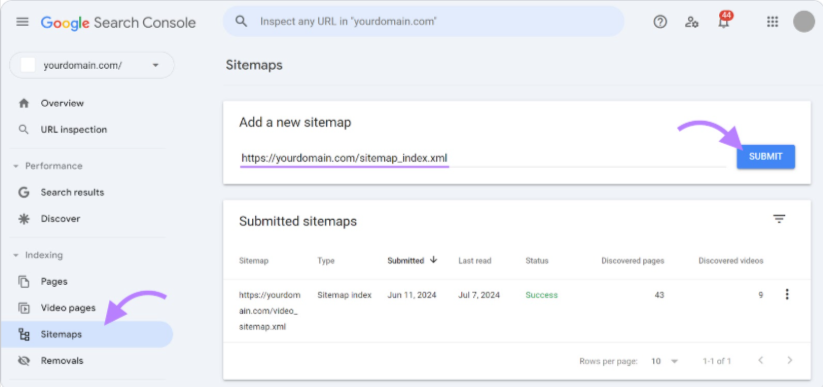Open the hamburger main menu
This screenshot has height=387, width=823.
click(23, 22)
